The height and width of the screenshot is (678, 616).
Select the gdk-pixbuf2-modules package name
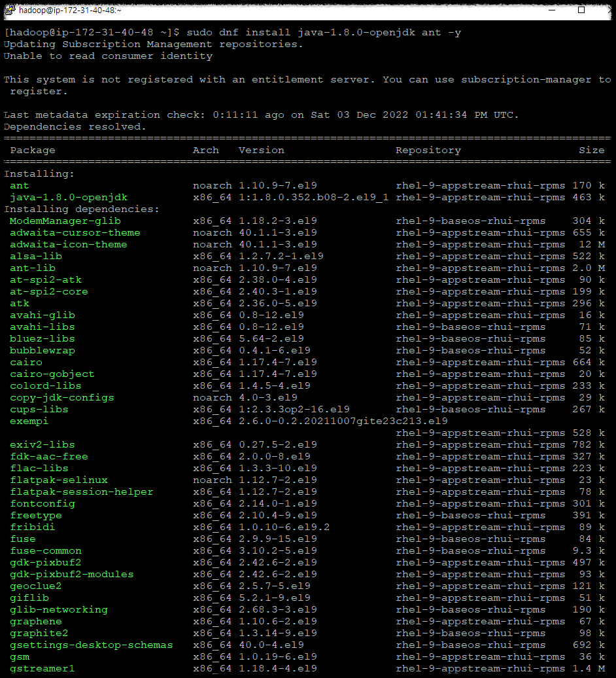click(x=72, y=574)
